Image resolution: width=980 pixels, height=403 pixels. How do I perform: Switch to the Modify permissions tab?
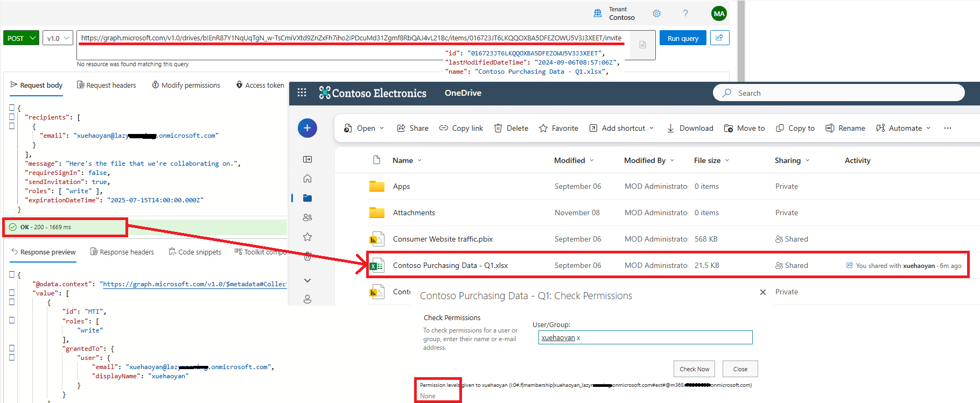186,85
